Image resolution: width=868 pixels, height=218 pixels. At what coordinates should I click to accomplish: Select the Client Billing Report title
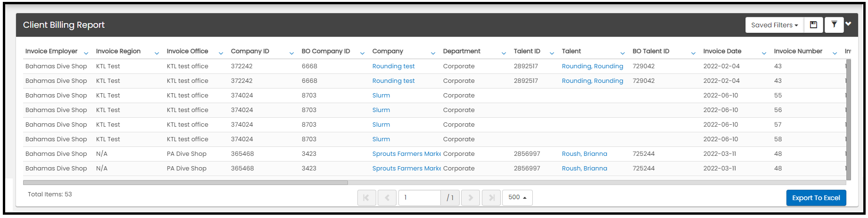[64, 25]
